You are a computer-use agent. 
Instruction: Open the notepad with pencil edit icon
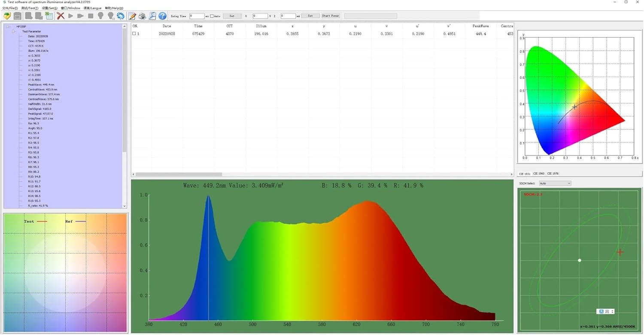pos(132,16)
